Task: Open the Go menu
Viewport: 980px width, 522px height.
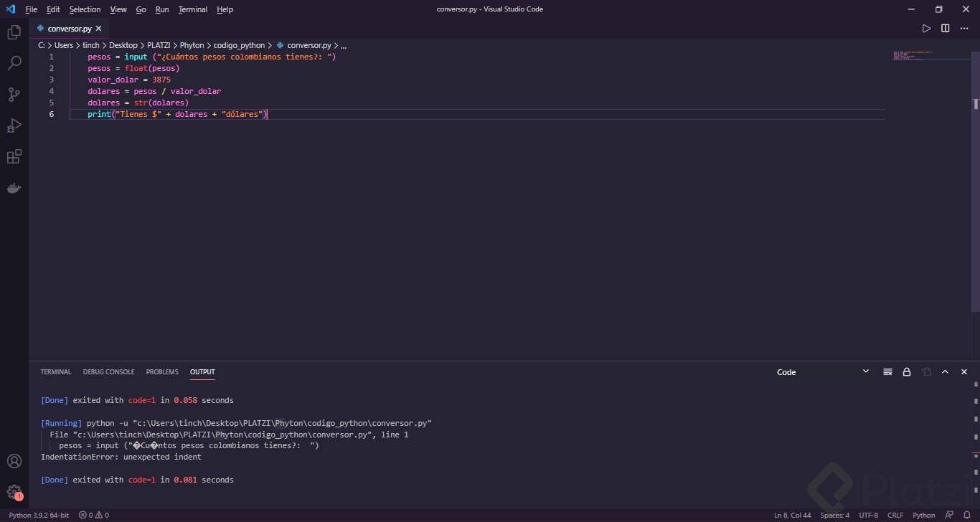Action: coord(141,9)
